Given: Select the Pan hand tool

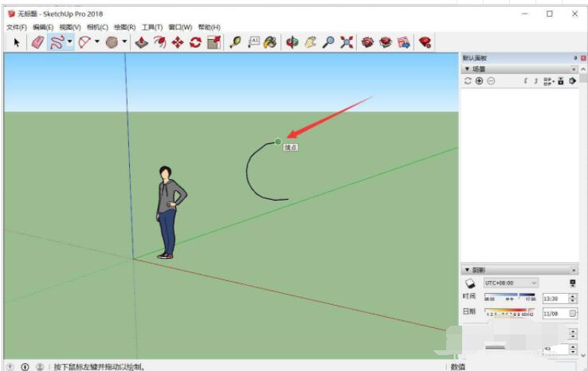Looking at the screenshot, I should (310, 42).
